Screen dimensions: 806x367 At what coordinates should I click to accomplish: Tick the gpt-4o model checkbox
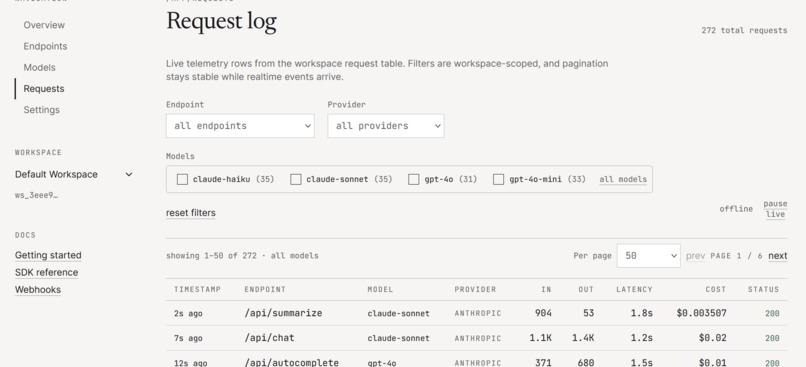coord(414,179)
